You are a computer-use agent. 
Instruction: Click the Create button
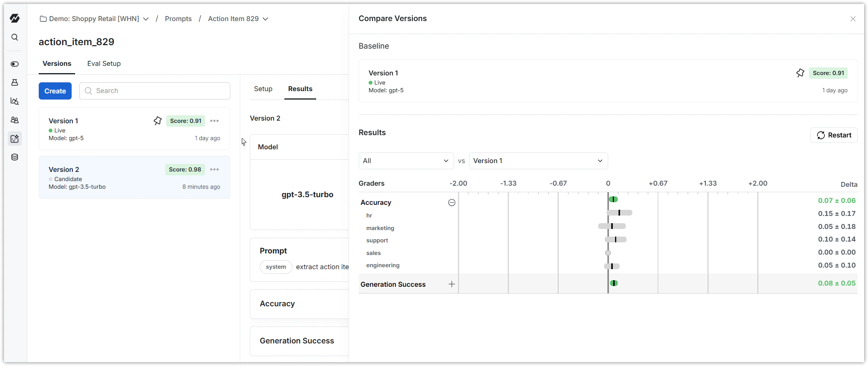(55, 91)
